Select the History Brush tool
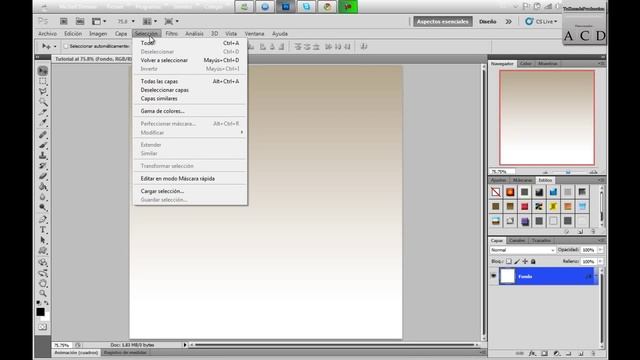 [x=43, y=166]
